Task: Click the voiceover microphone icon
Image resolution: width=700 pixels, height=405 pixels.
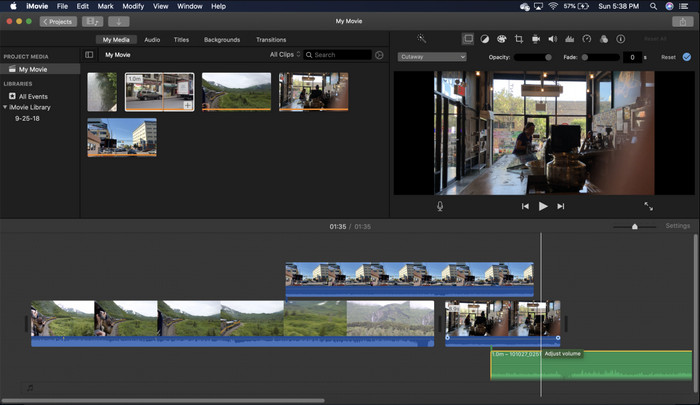Action: click(x=440, y=206)
